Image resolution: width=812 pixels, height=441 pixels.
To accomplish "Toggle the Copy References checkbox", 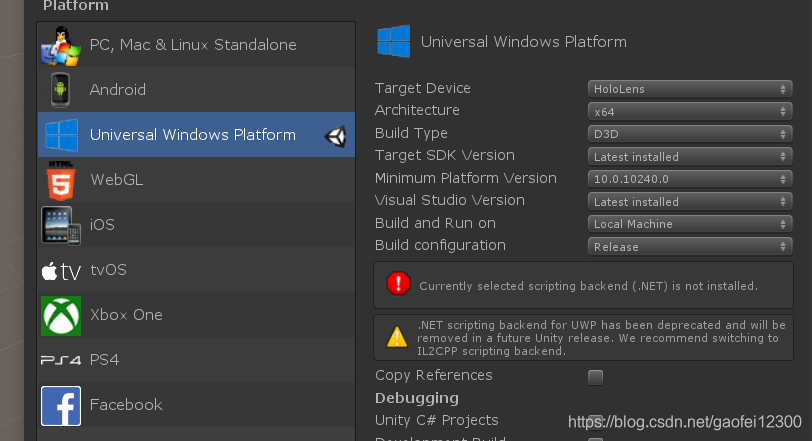I will pyautogui.click(x=596, y=377).
